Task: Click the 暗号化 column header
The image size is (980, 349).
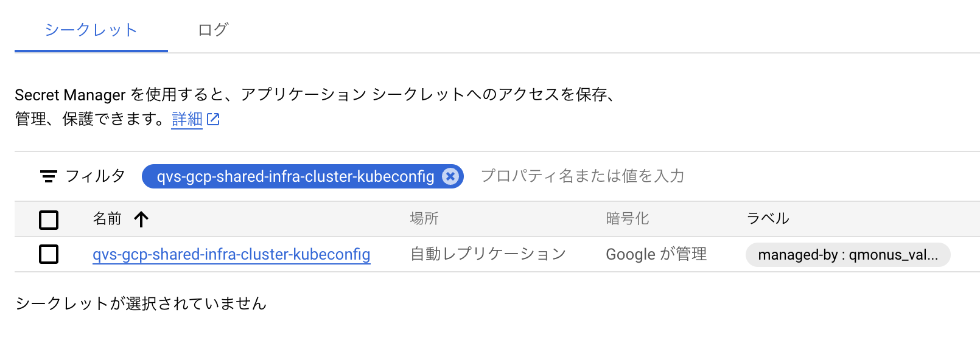Action: coord(627,219)
